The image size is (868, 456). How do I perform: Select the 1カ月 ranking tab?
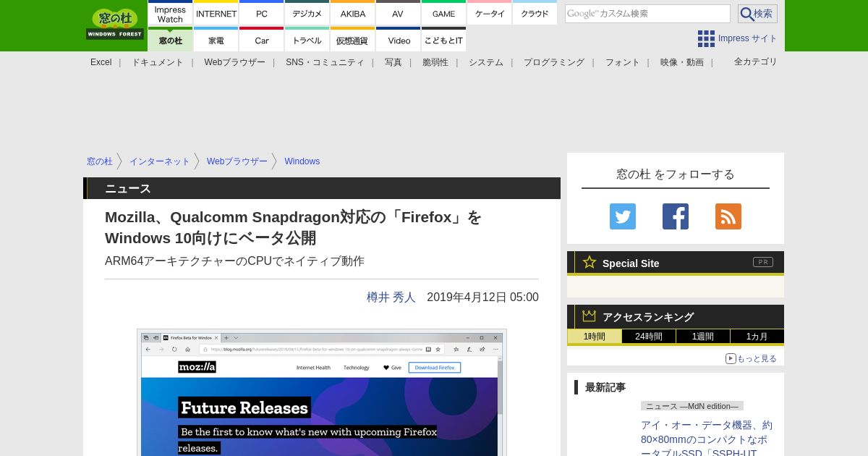coord(757,337)
